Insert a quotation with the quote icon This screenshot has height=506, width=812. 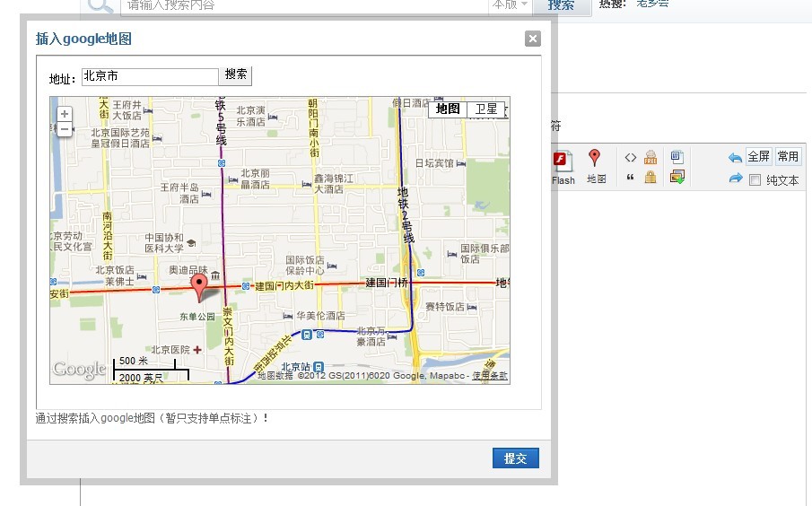630,179
